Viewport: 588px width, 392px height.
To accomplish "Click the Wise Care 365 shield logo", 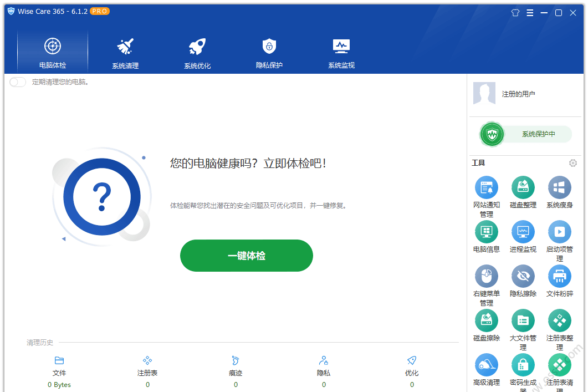I will click(x=11, y=11).
